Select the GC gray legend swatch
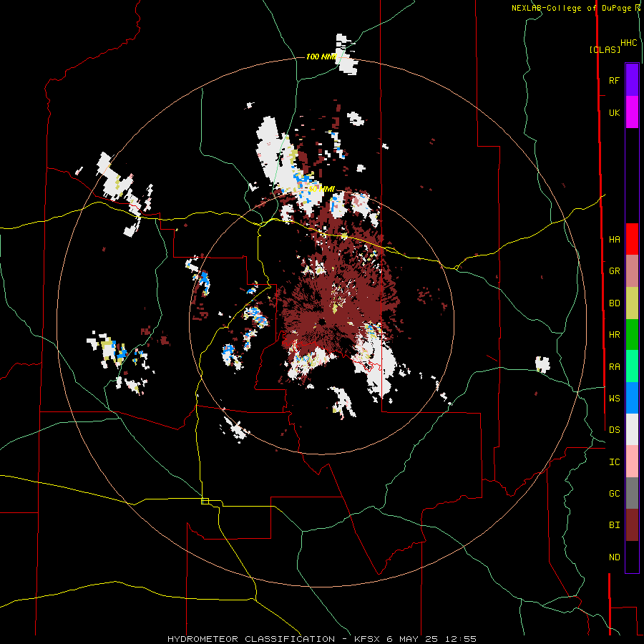The width and height of the screenshot is (644, 644). (632, 493)
